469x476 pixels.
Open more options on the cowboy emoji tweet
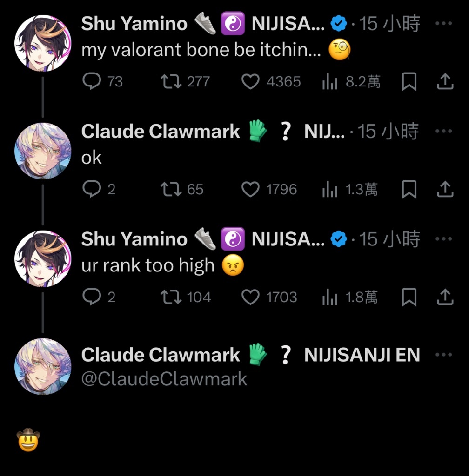pyautogui.click(x=443, y=355)
